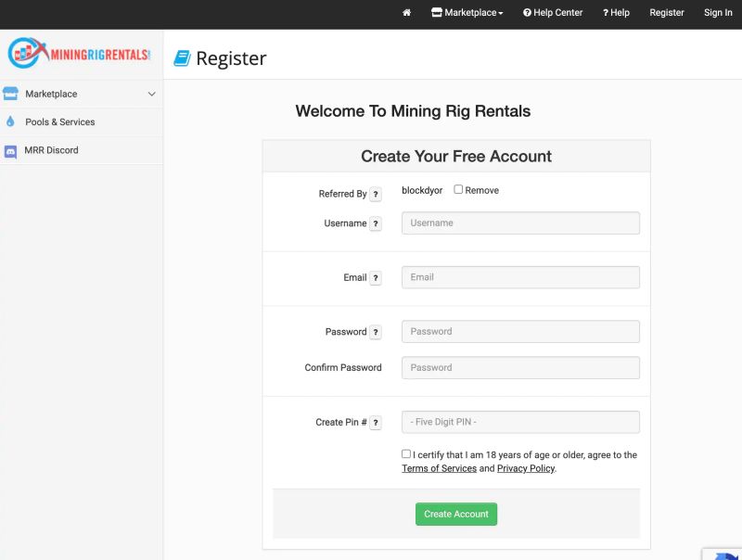Image resolution: width=742 pixels, height=560 pixels.
Task: Click the Marketplace store icon in sidebar
Action: click(10, 94)
